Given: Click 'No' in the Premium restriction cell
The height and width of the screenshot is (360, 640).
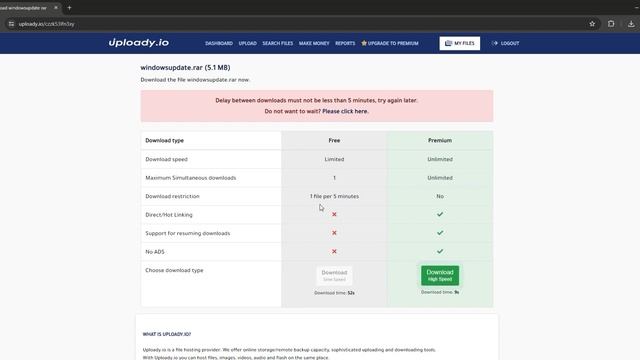Looking at the screenshot, I should tap(440, 196).
